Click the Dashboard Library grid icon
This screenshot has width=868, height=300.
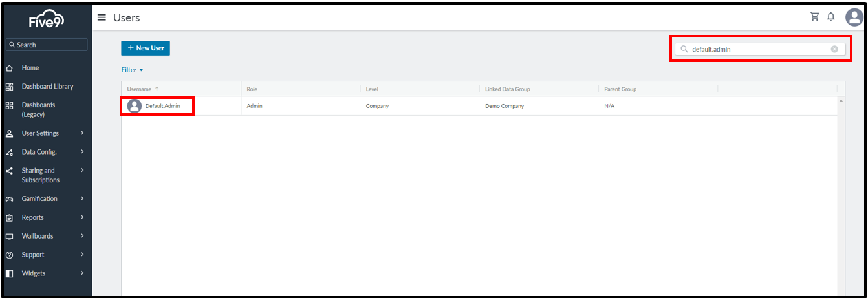[10, 87]
